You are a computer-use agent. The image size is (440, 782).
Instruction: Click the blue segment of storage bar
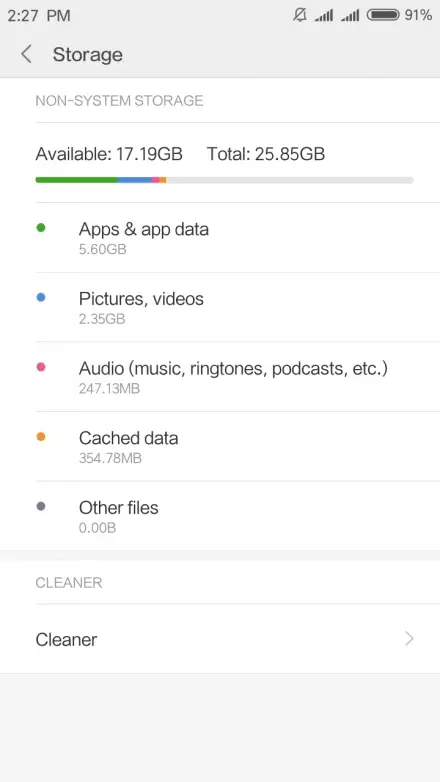(135, 180)
